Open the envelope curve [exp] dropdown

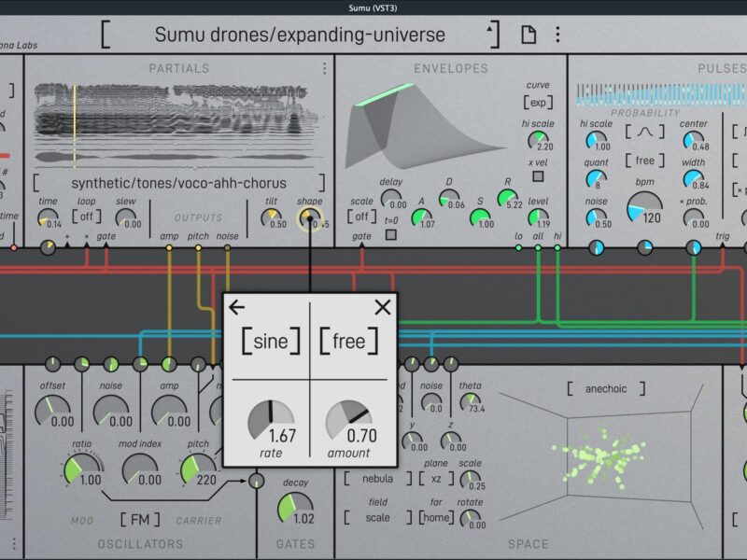pyautogui.click(x=538, y=103)
